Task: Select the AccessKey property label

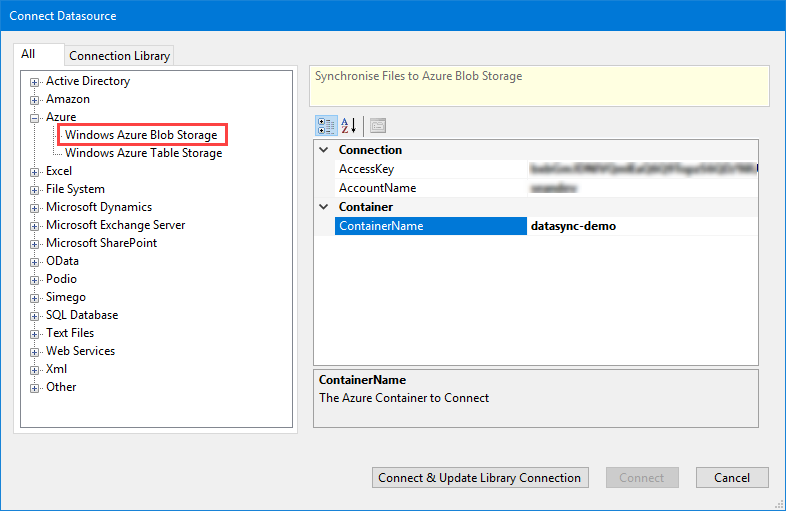Action: 366,169
